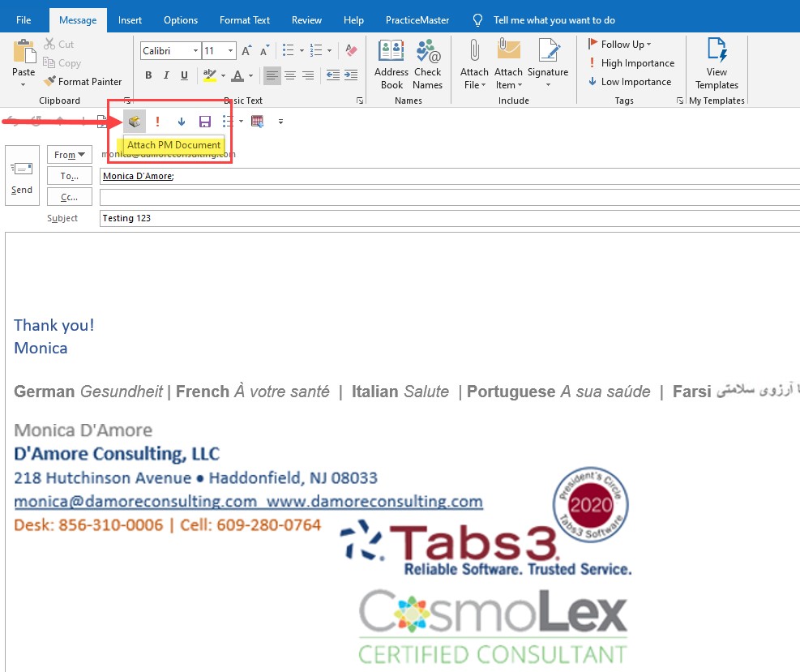Open the Follow Up dropdown
800x672 pixels.
621,45
